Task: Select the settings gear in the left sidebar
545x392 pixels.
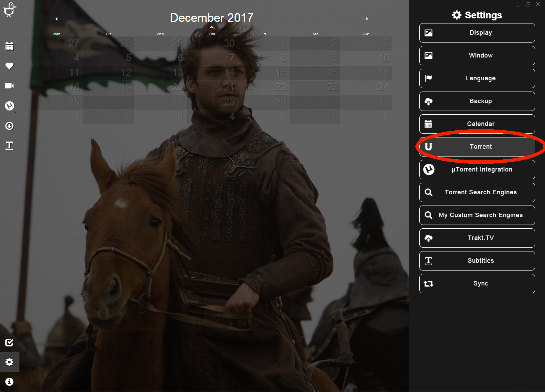Action: (x=10, y=362)
